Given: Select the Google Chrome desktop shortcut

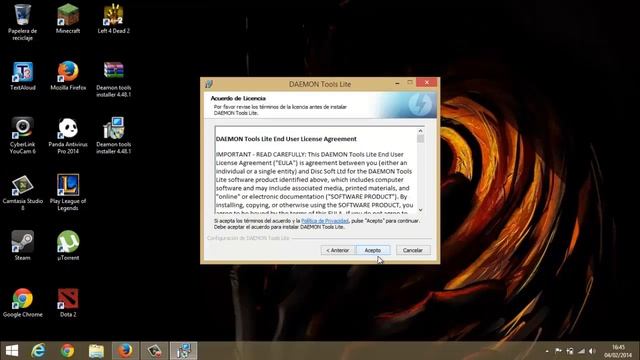Looking at the screenshot, I should click(22, 302).
